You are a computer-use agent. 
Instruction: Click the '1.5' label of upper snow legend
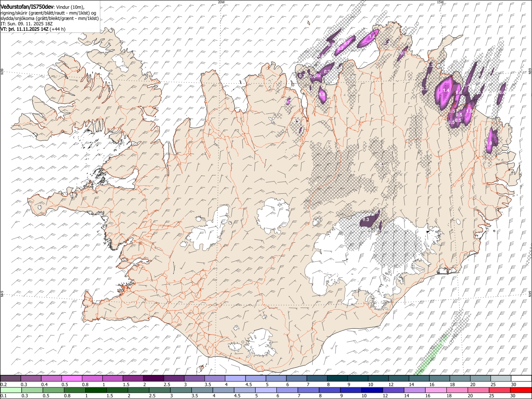126,385
